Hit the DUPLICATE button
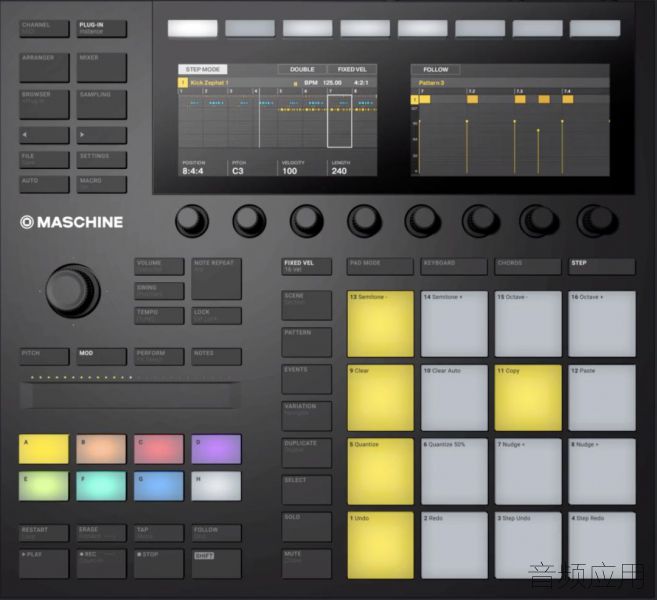Screen dimensions: 657x600 point(307,453)
